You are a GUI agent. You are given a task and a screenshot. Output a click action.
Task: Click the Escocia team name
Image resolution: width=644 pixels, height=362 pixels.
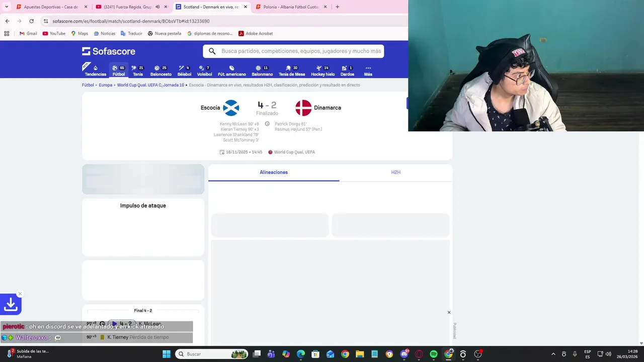[x=210, y=108]
